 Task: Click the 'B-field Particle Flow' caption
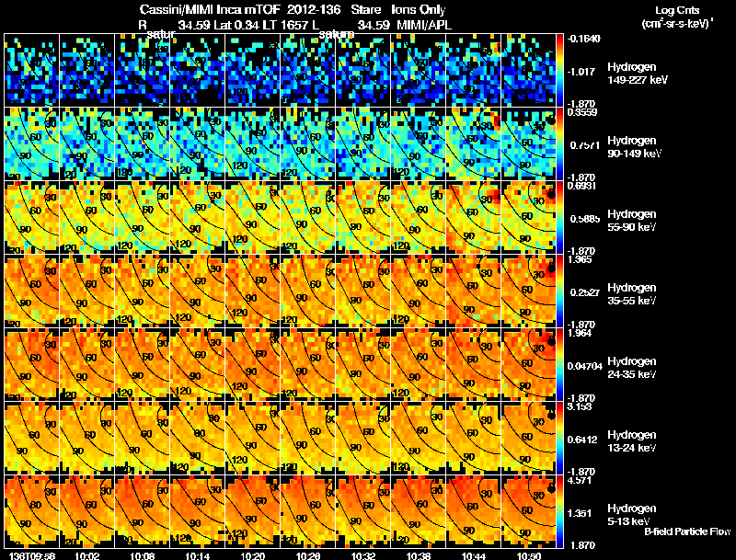(x=687, y=531)
